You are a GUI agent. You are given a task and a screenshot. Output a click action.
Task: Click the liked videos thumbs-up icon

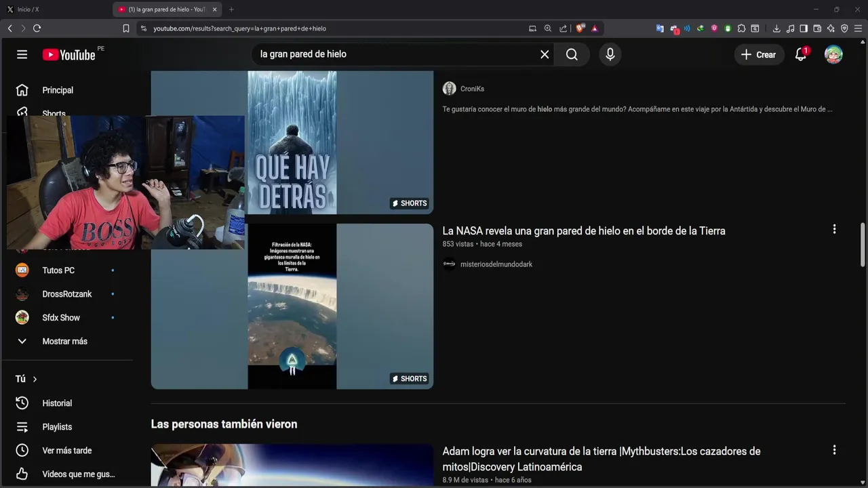click(22, 474)
